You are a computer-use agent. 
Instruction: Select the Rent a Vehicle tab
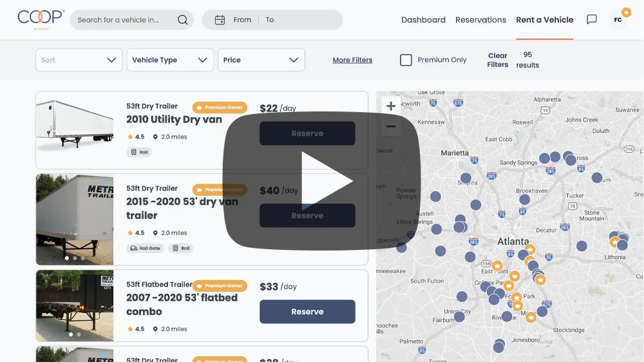click(545, 20)
